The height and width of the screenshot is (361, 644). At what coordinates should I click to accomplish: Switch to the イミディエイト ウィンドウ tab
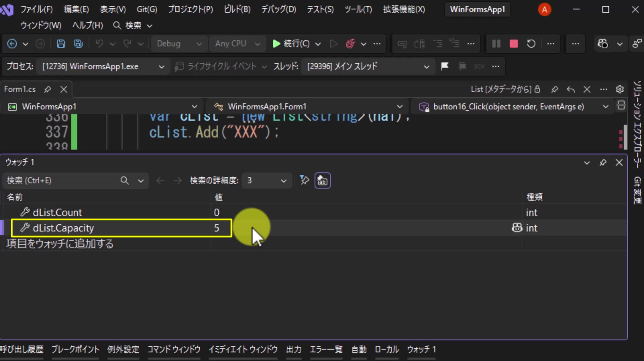(243, 350)
